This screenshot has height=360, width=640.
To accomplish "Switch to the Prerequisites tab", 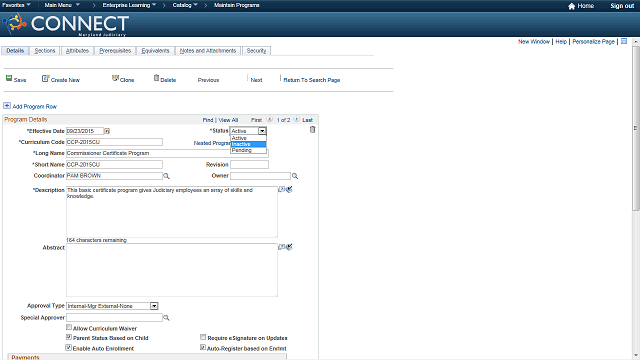I will pyautogui.click(x=115, y=51).
